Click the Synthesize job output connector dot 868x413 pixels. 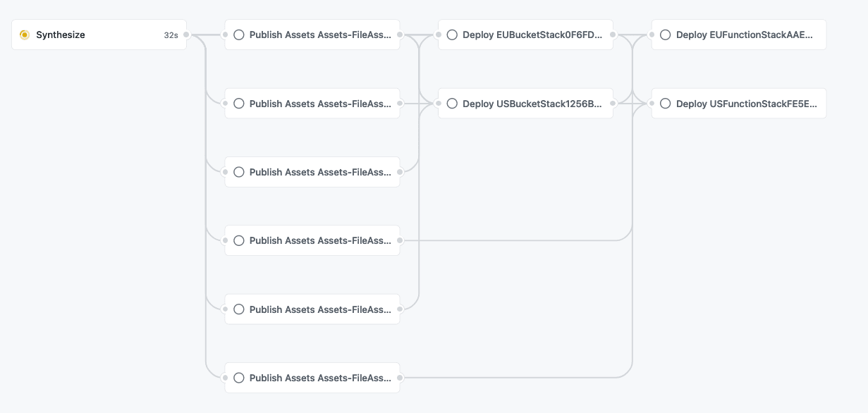click(186, 35)
